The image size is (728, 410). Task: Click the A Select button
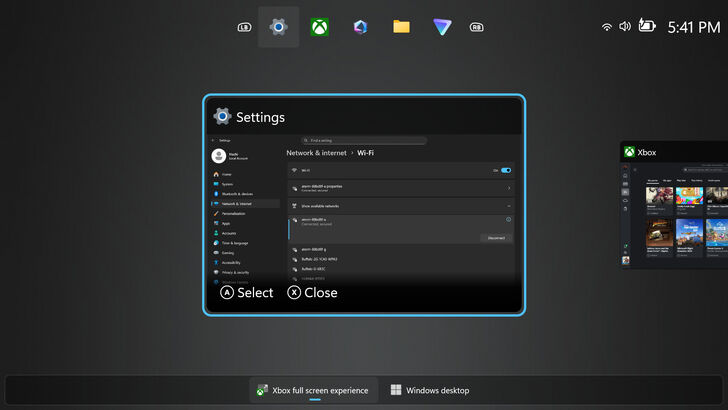tap(246, 293)
